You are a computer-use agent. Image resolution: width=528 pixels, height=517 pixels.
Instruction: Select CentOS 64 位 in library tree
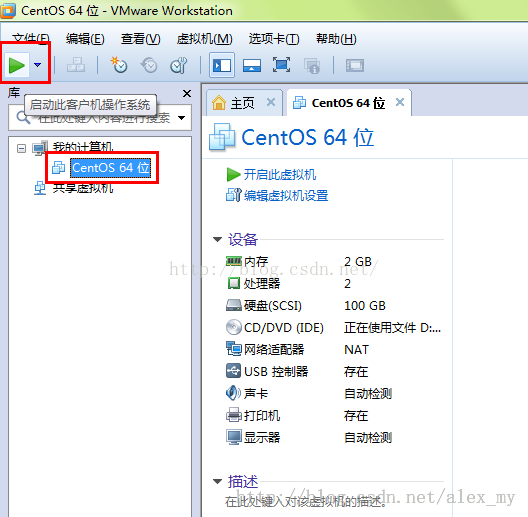[110, 168]
